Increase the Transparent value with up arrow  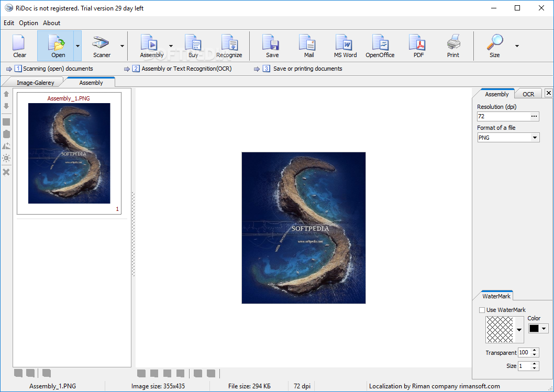(x=534, y=350)
